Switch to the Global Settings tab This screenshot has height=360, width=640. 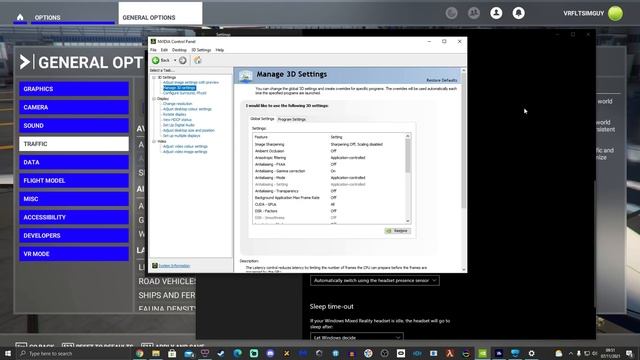(262, 119)
